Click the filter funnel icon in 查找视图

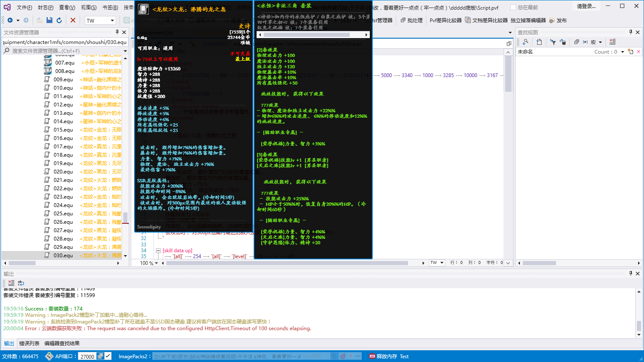[x=553, y=42]
